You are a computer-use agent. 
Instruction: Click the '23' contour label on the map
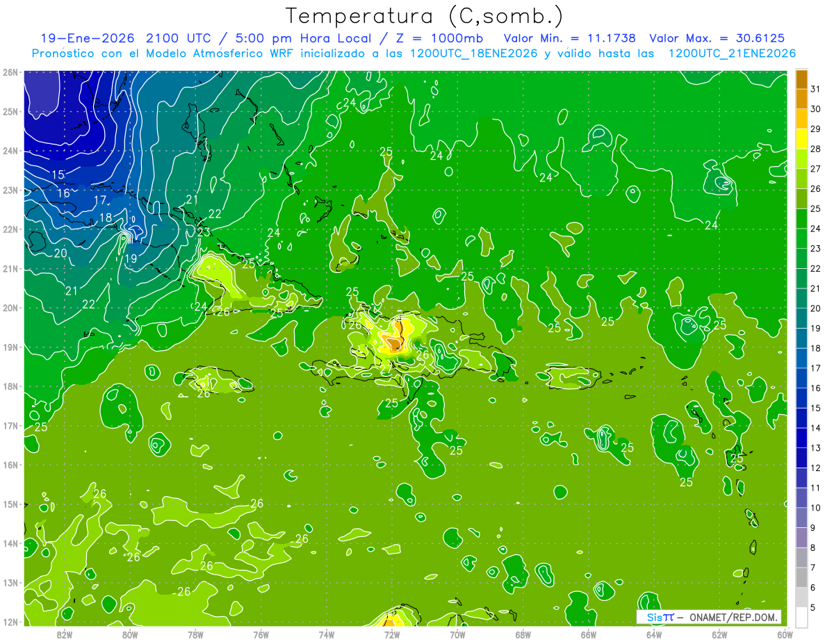[204, 232]
